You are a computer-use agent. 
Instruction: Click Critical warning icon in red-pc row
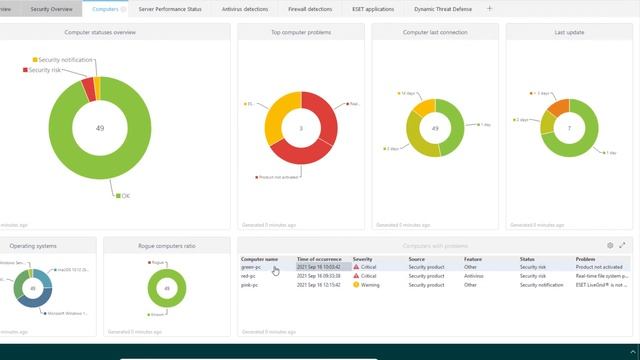click(356, 276)
